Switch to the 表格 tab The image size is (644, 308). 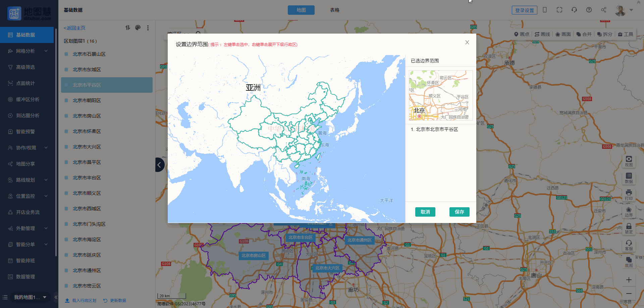coord(334,10)
